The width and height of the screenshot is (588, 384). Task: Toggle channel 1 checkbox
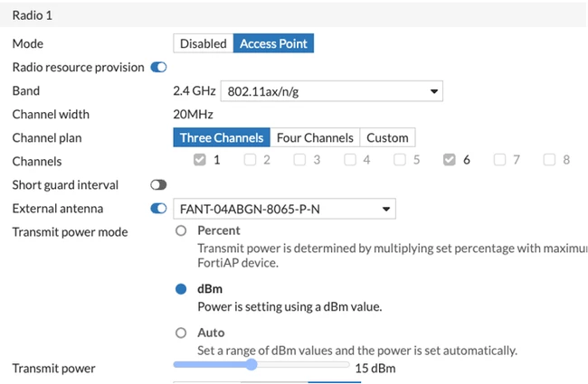click(x=200, y=160)
